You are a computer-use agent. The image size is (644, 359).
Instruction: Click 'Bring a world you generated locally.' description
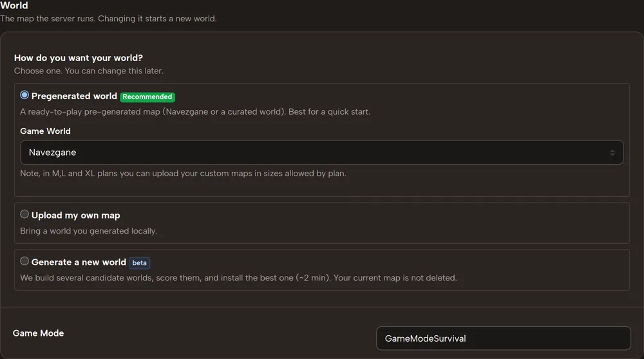89,231
